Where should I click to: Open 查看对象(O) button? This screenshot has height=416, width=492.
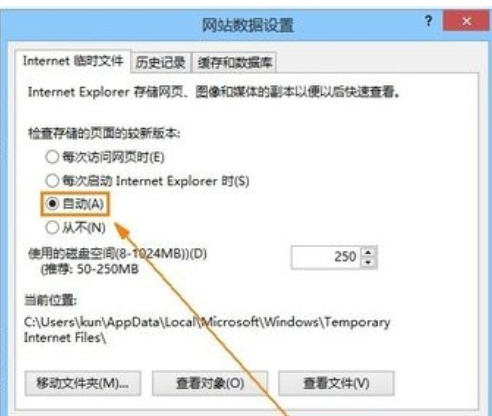(x=210, y=383)
